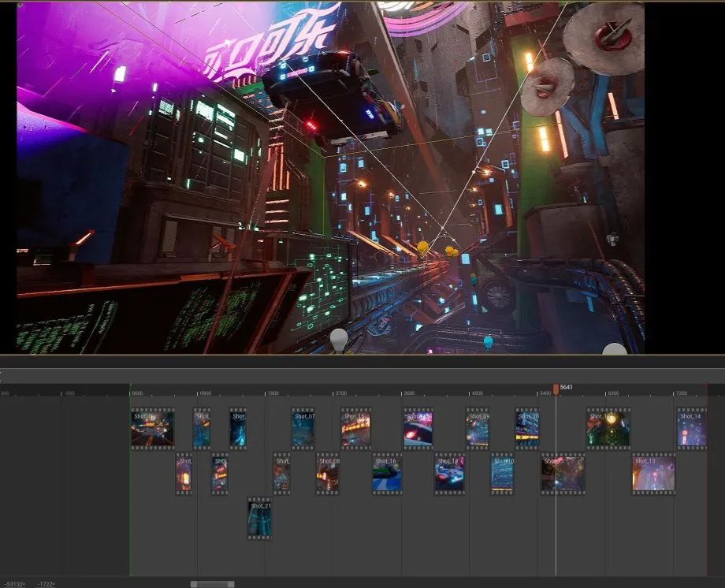Click the 3600 tick on the timeline ruler
This screenshot has height=588, width=725.
point(409,393)
